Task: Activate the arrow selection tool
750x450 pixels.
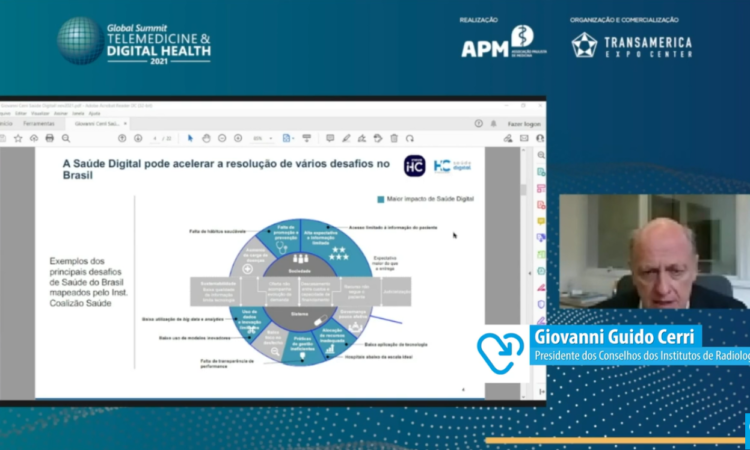Action: coord(191,138)
